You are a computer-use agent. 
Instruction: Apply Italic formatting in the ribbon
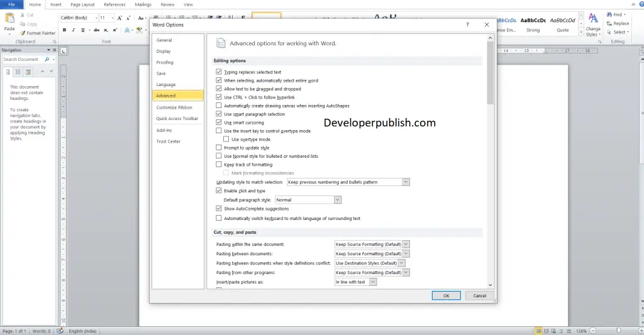point(74,30)
